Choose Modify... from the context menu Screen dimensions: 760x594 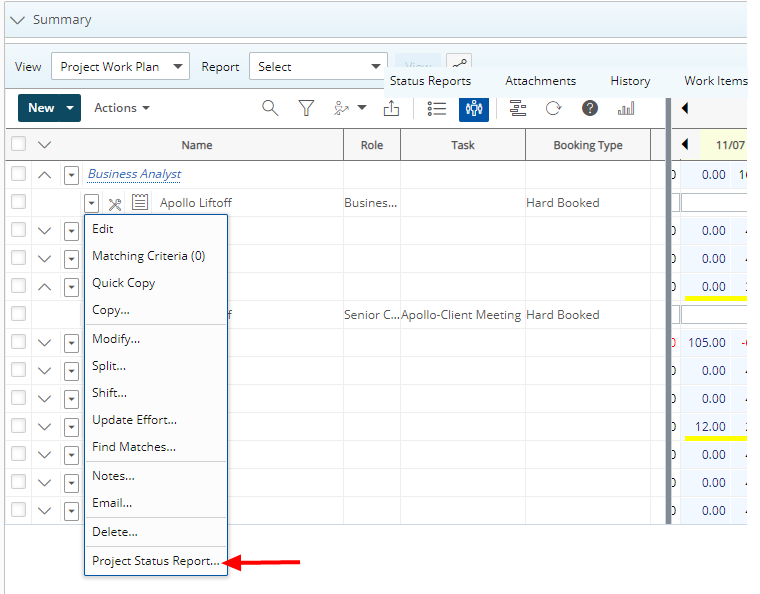[x=116, y=339]
